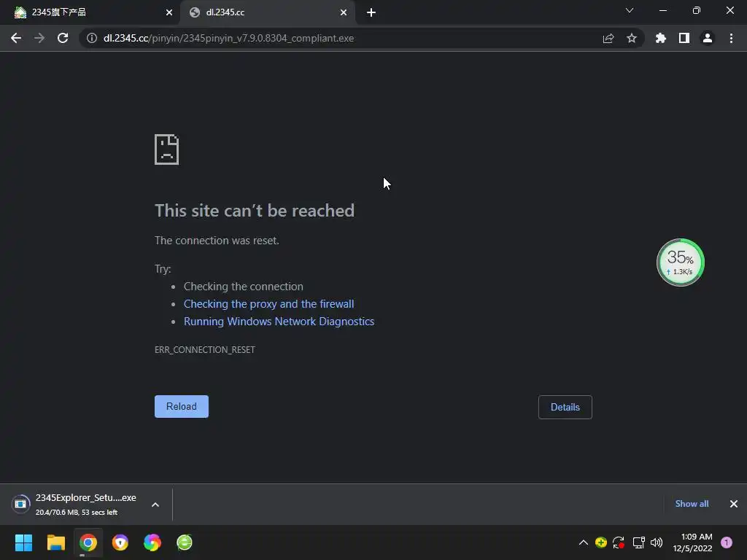Screen dimensions: 747x560
Task: Open File Explorer from taskbar
Action: point(55,542)
